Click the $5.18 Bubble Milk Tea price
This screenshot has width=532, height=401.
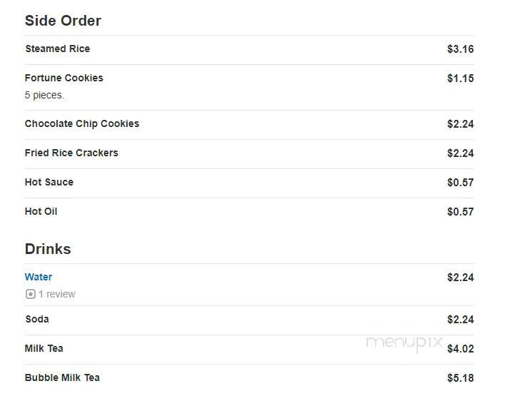click(461, 378)
